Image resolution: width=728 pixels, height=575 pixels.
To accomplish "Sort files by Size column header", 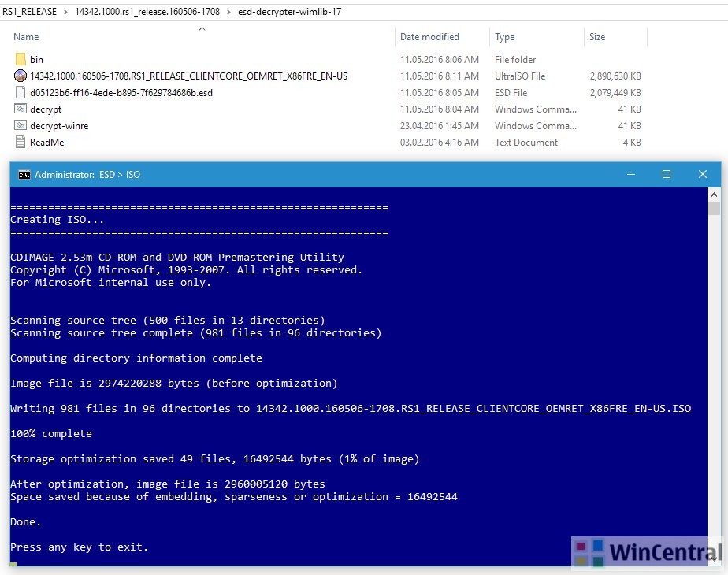I will (597, 37).
